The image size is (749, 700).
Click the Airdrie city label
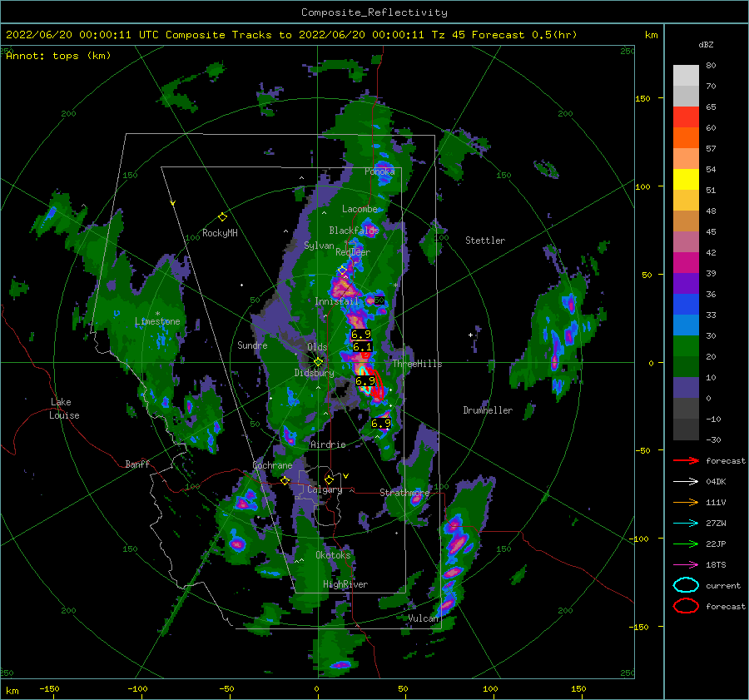[x=328, y=444]
